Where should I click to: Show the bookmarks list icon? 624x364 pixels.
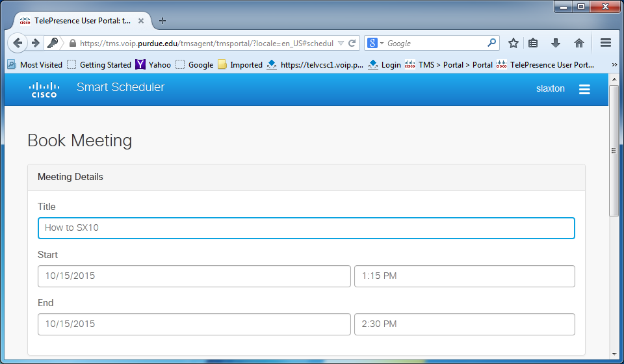coord(534,43)
